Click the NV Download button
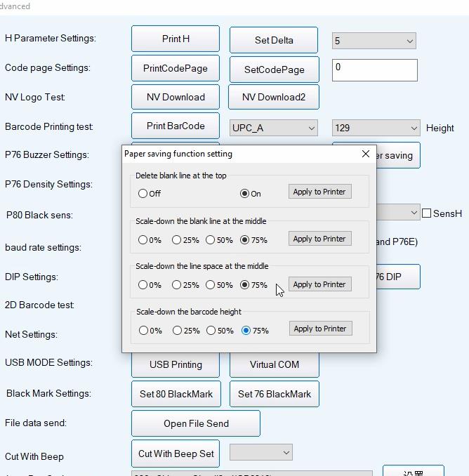469x476 pixels. tap(176, 97)
